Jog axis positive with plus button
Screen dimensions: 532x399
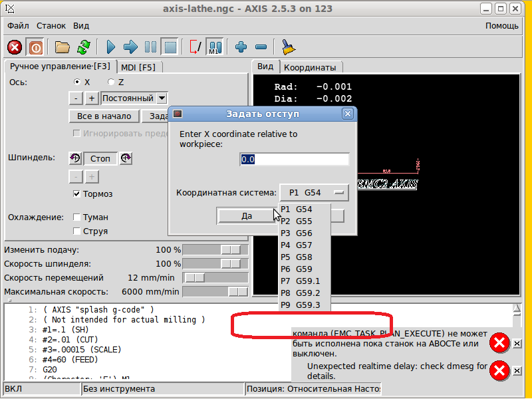pos(92,98)
